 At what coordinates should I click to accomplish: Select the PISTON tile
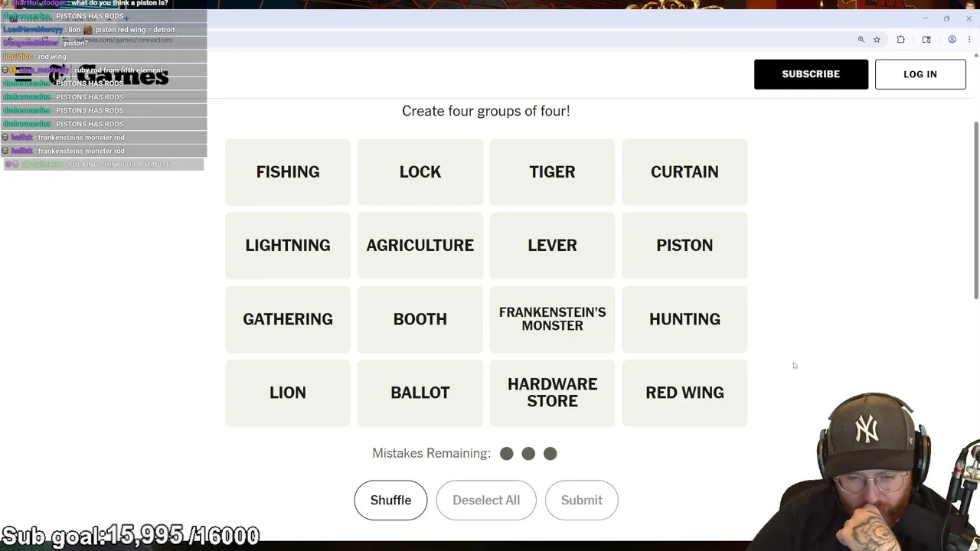[x=684, y=246]
